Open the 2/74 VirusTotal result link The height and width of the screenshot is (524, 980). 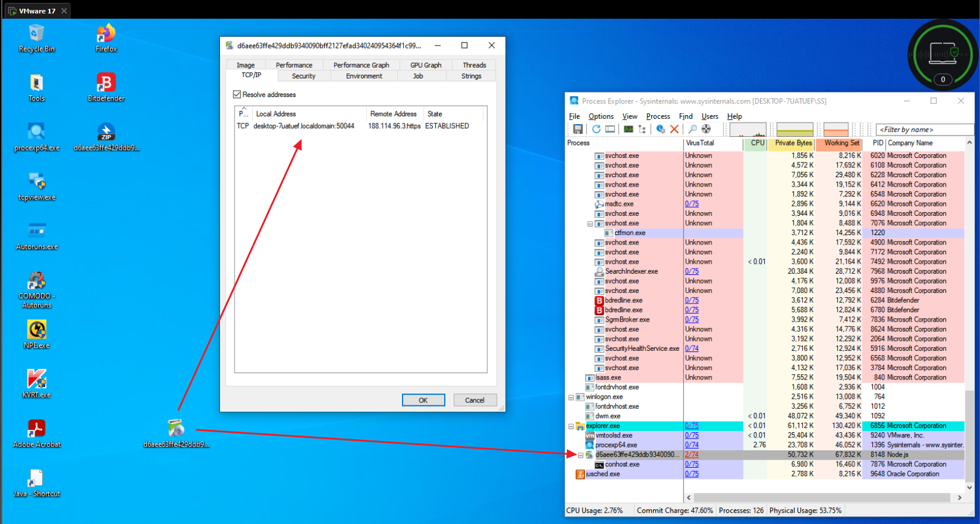coord(692,454)
